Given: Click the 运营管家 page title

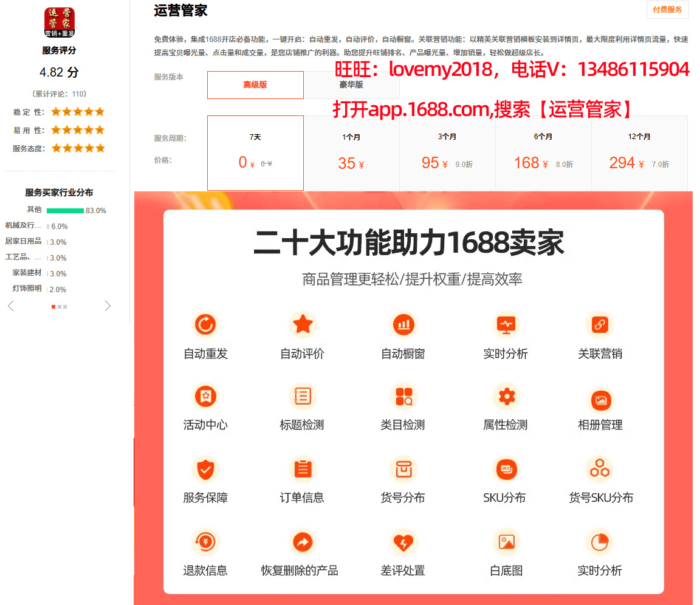Looking at the screenshot, I should coord(181,10).
